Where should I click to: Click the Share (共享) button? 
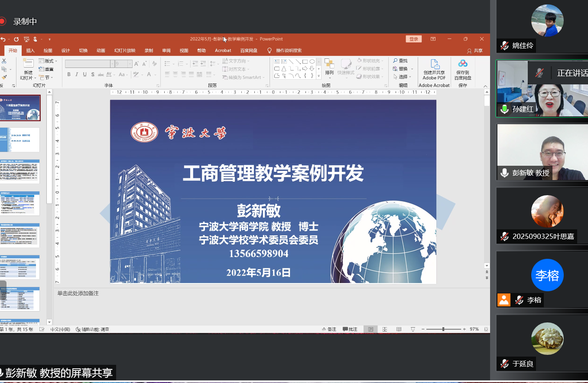coord(475,51)
